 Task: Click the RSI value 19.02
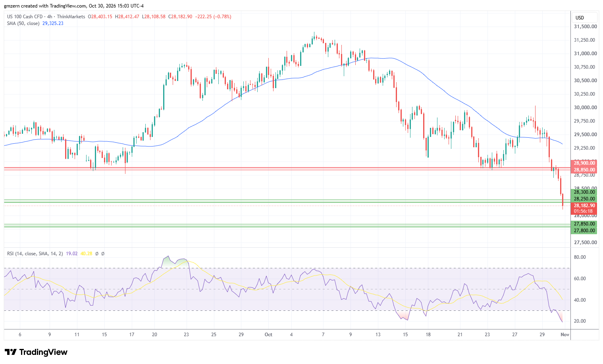pyautogui.click(x=72, y=254)
